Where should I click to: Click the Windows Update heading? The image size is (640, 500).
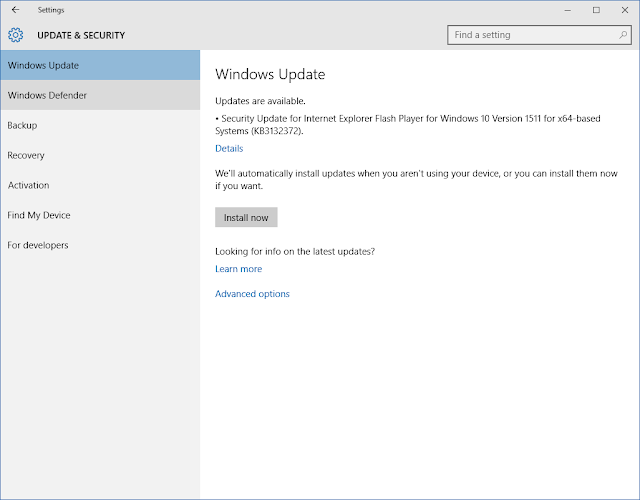pos(270,74)
